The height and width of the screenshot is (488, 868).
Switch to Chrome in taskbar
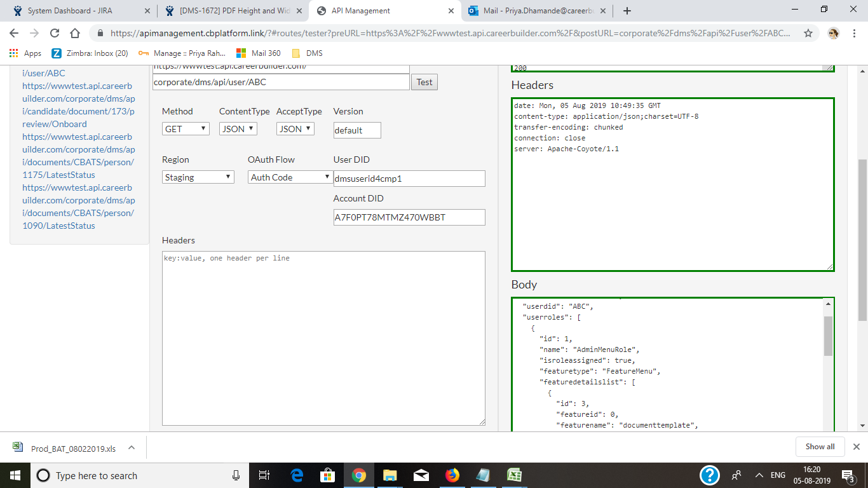(x=359, y=475)
